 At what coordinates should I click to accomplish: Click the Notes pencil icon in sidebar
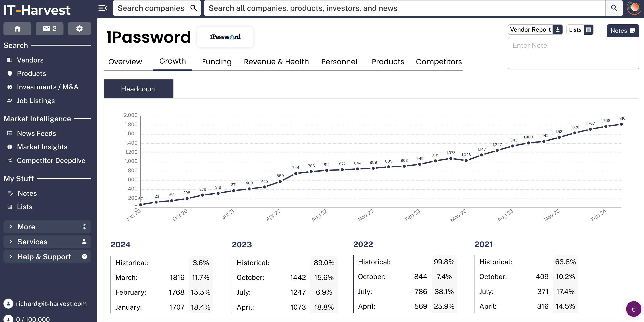(10, 193)
